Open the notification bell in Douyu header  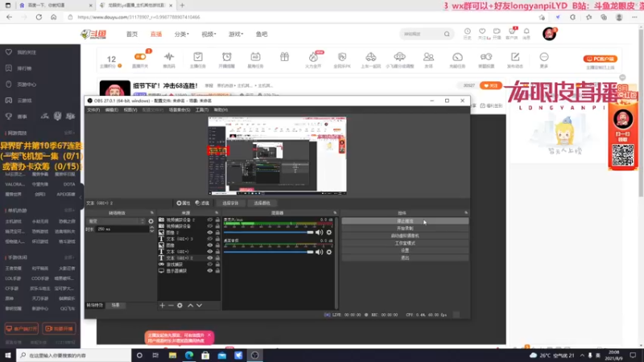(x=526, y=31)
